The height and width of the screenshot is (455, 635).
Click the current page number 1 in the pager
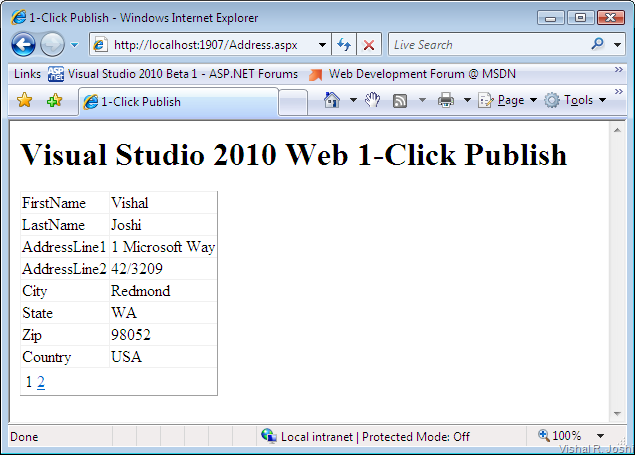pyautogui.click(x=28, y=382)
